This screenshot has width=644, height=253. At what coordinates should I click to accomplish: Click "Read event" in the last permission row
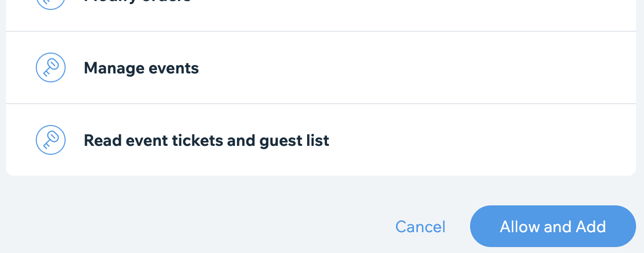pyautogui.click(x=125, y=140)
